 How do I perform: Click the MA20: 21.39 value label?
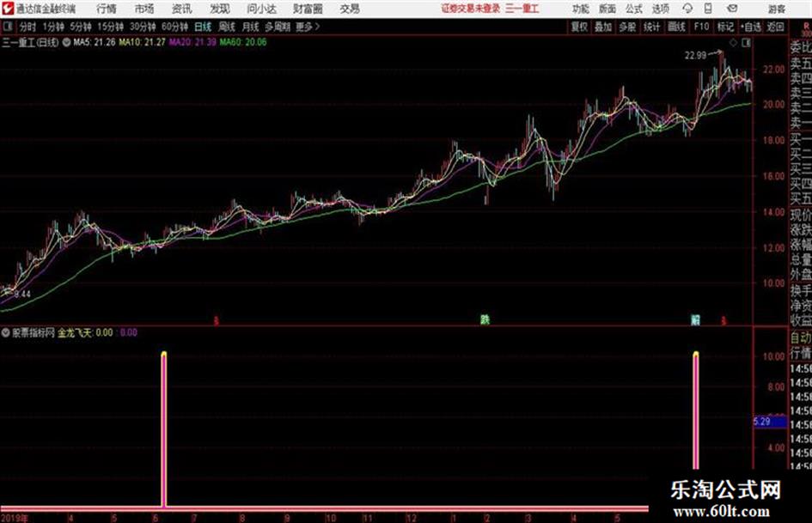pos(192,42)
